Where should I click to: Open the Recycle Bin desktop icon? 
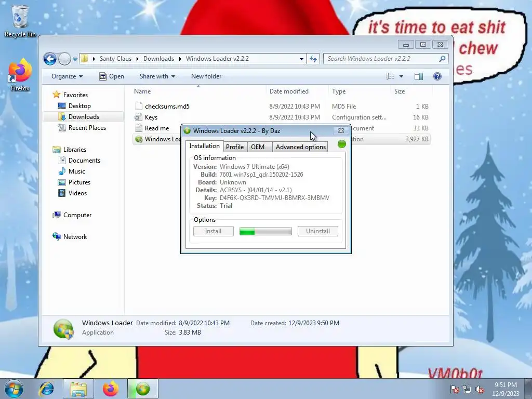[20, 21]
